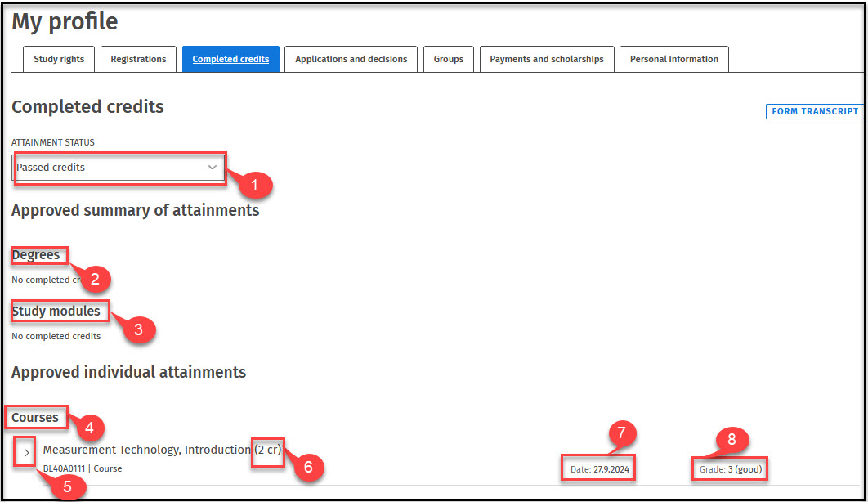Click red annotation marker number 6
This screenshot has width=868, height=502.
click(308, 468)
